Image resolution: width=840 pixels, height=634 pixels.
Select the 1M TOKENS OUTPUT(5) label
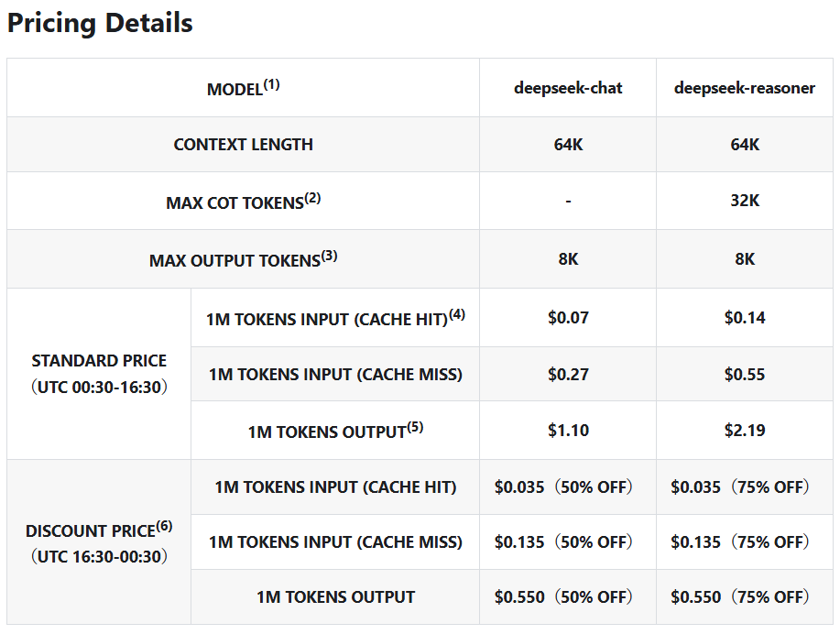pyautogui.click(x=335, y=430)
